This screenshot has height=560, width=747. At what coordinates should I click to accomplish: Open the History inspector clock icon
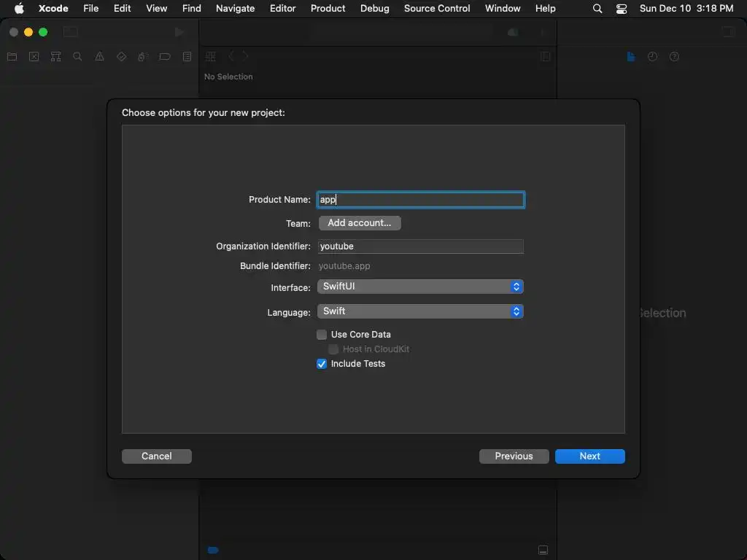(x=652, y=57)
